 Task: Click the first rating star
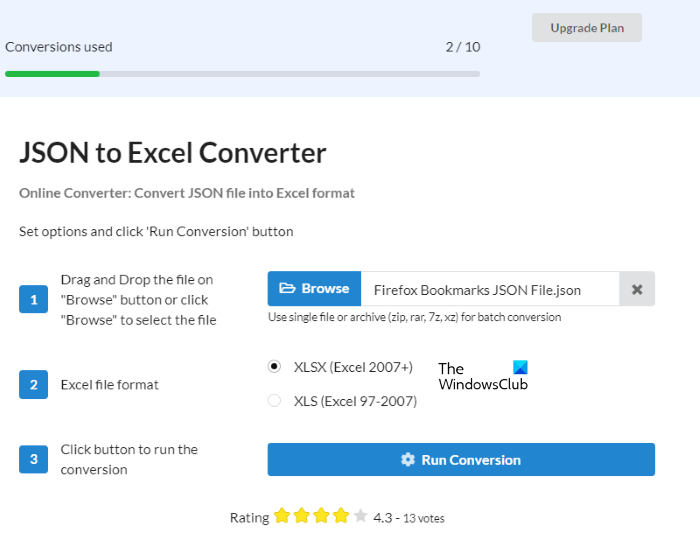tap(282, 516)
